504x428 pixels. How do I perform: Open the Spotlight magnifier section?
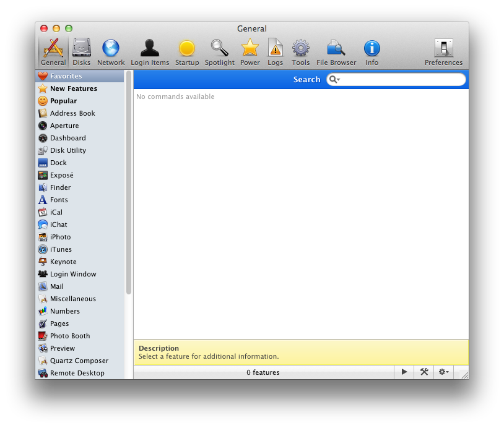[x=220, y=52]
